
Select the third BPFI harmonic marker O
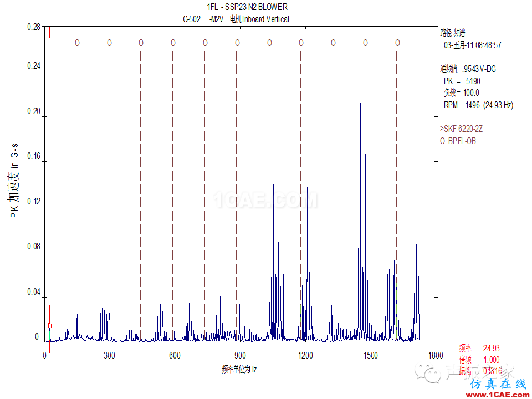(x=141, y=43)
